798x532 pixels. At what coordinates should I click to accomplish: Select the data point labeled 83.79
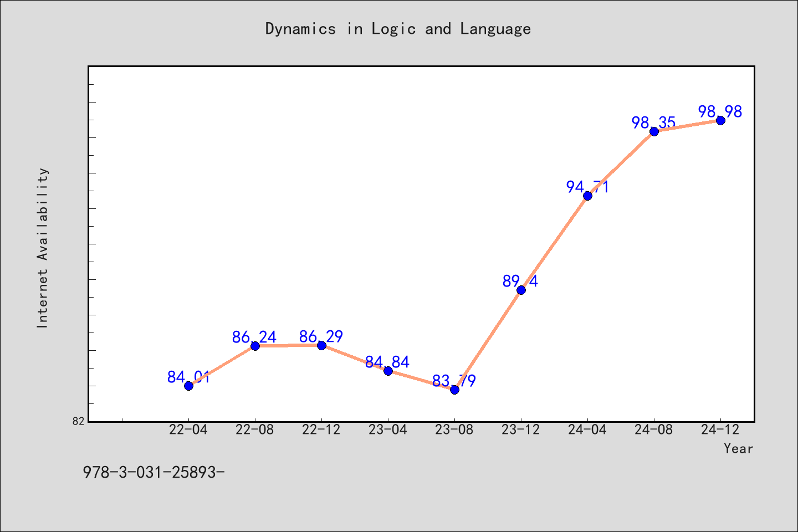(x=454, y=390)
